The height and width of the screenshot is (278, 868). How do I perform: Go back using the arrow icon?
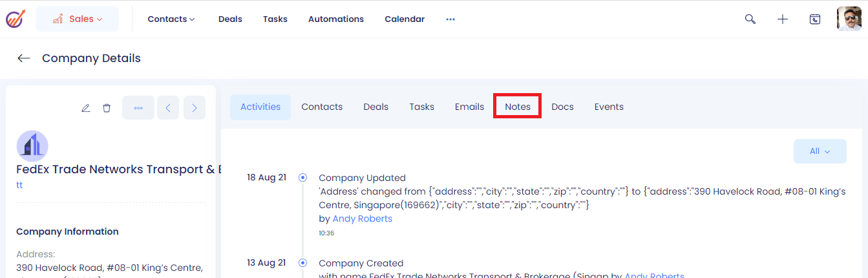[24, 58]
